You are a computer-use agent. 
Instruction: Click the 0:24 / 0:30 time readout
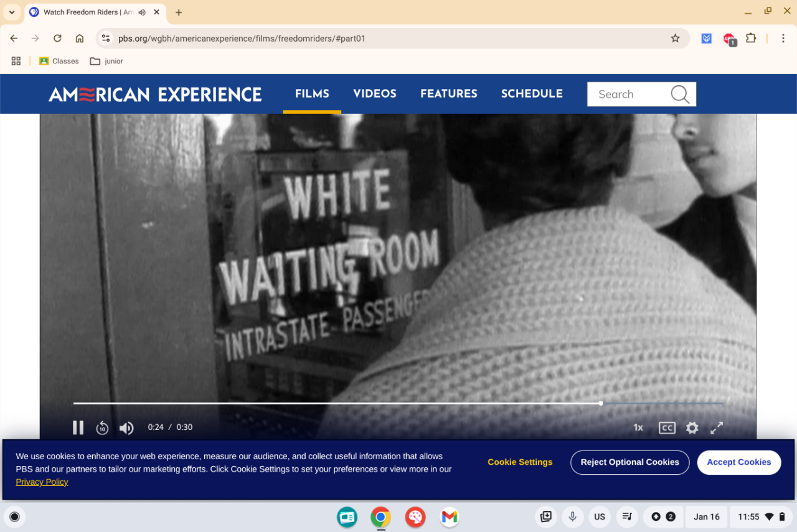click(x=170, y=427)
